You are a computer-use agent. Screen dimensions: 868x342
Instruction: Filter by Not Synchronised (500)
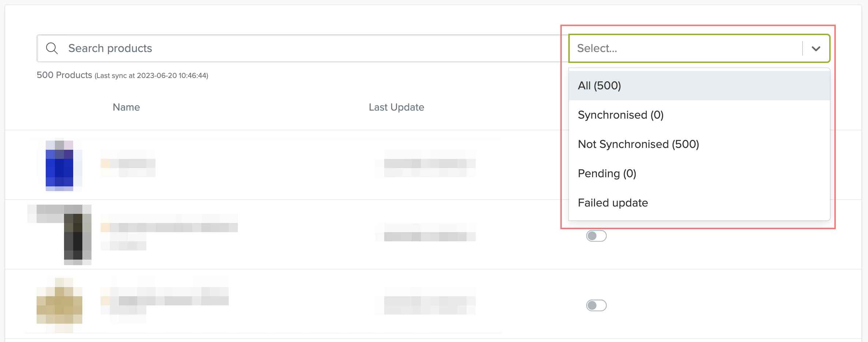coord(699,144)
